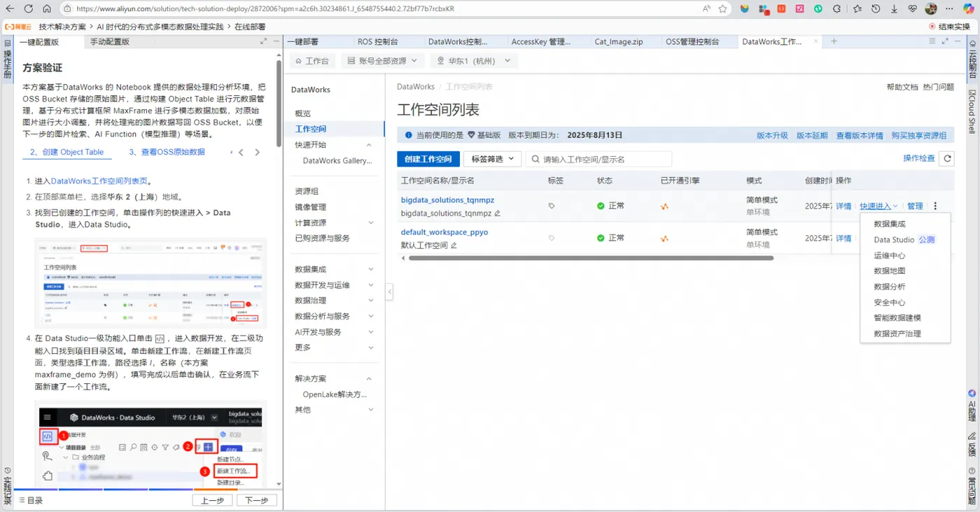This screenshot has width=980, height=512.
Task: Toggle 快速进入 dropdown for bigdata_solutions_tqnmpz
Action: 878,206
